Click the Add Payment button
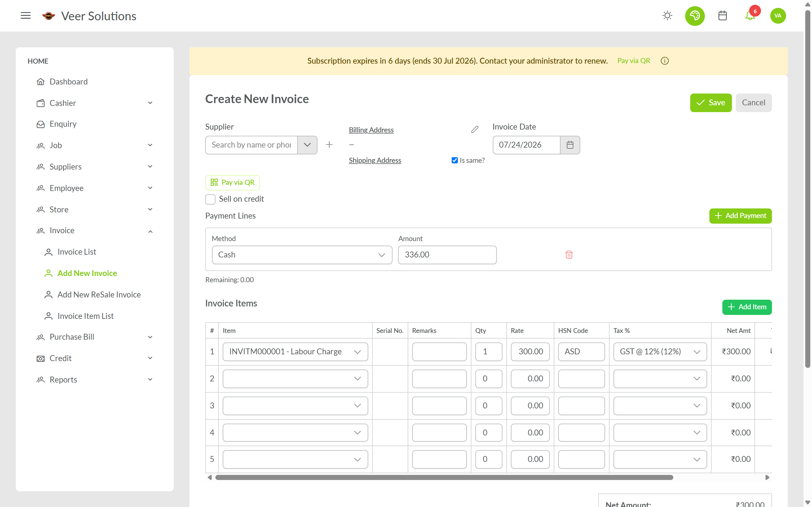The height and width of the screenshot is (507, 812). (740, 215)
